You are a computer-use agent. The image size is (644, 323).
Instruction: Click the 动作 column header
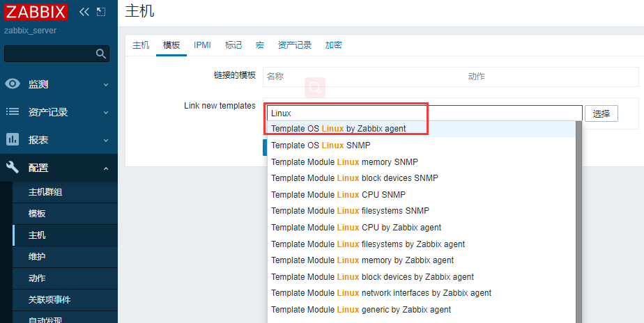click(x=477, y=77)
